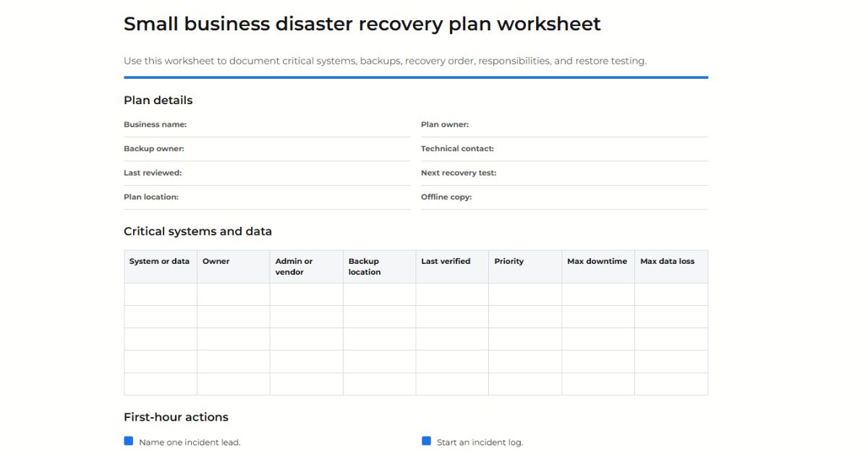
Task: Click the 'Use this worksheet' description text
Action: (x=385, y=61)
